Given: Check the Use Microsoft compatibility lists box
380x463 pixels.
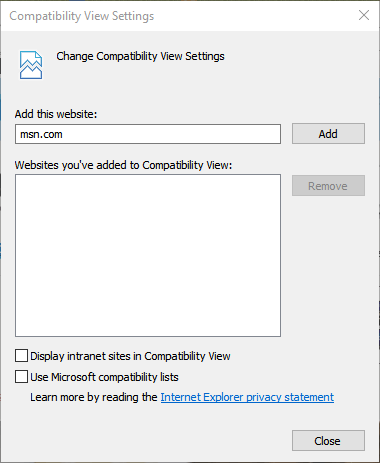Looking at the screenshot, I should (21, 377).
